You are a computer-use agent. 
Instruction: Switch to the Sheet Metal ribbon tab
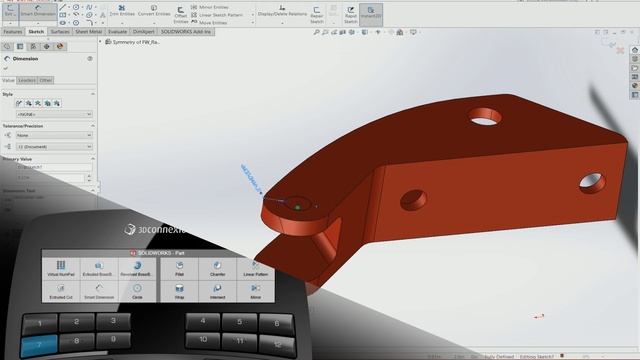click(89, 31)
